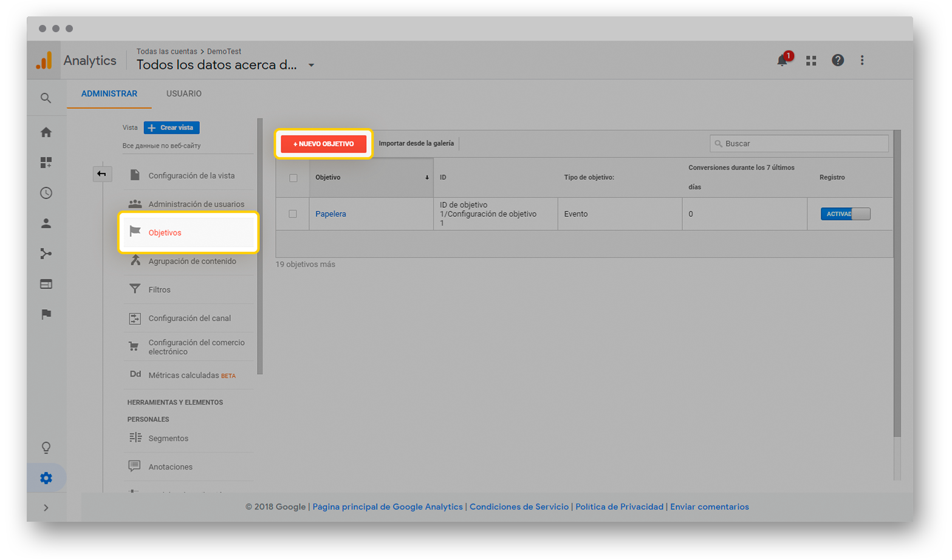
Task: Click the Registro column header
Action: click(832, 177)
